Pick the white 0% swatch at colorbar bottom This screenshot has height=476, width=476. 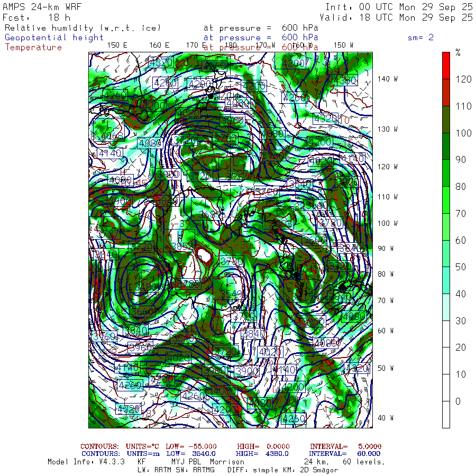point(446,414)
